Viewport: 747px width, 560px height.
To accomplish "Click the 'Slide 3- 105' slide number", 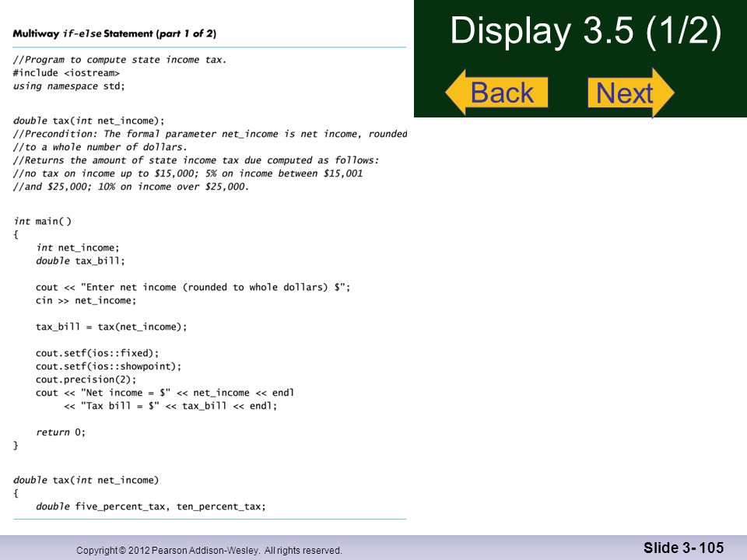I will click(x=684, y=548).
